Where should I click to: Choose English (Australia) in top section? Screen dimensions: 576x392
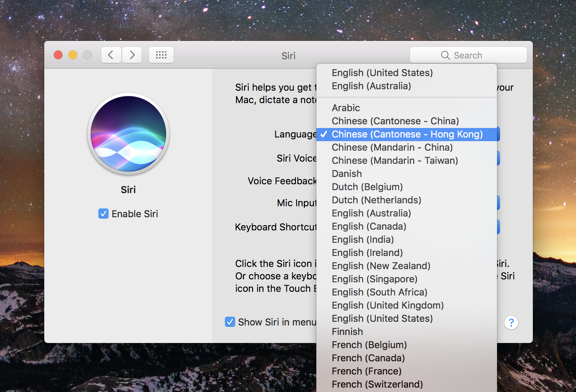[x=407, y=86]
